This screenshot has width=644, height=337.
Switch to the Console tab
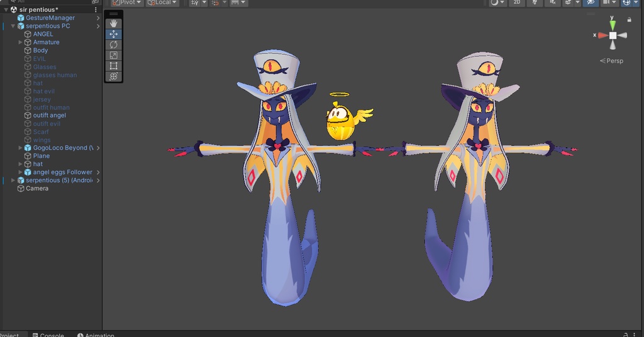(x=48, y=334)
